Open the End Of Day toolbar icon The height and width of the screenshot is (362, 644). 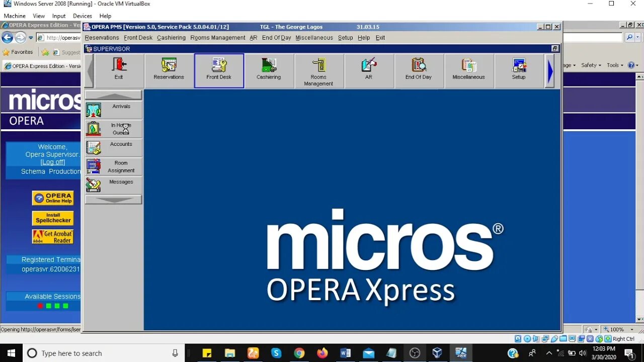(419, 71)
